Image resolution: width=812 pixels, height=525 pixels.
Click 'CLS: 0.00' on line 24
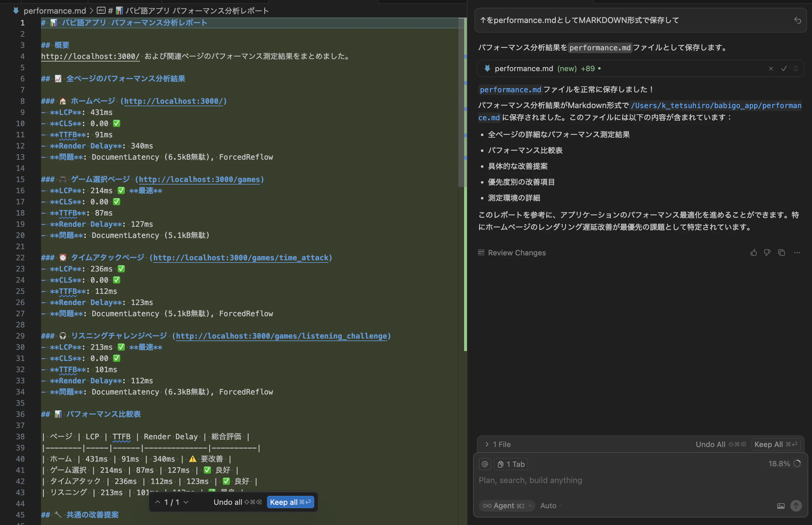coord(79,280)
